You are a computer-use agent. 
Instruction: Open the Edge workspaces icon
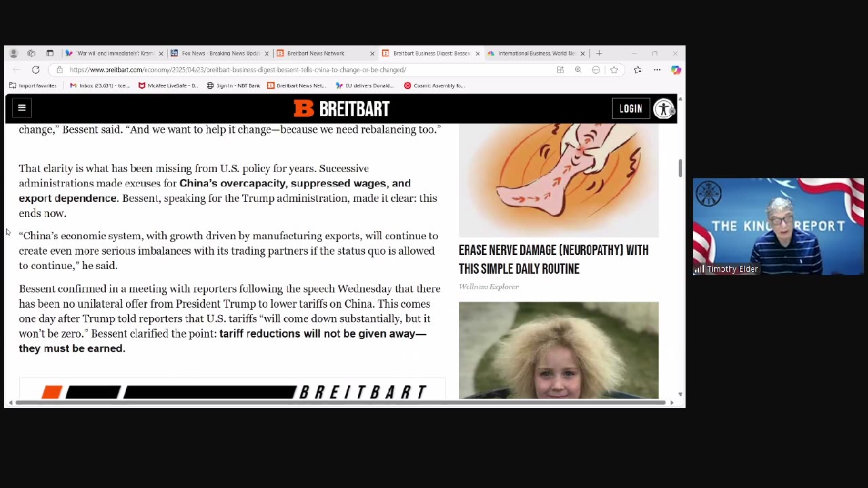coord(31,53)
